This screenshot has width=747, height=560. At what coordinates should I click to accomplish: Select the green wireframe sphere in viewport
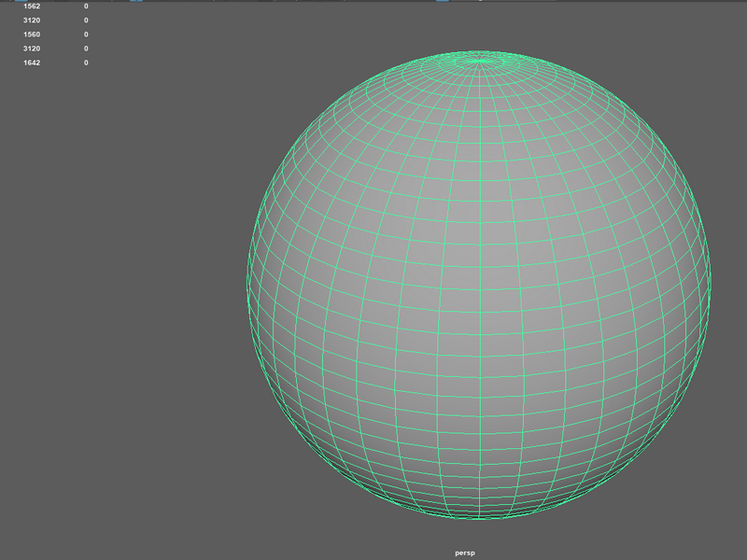479,285
